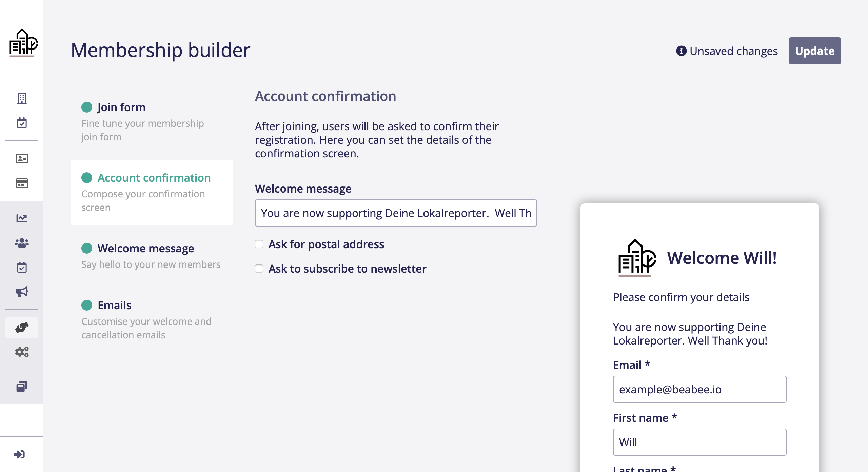Click the login arrow icon
Screen dimensions: 868x472
coord(19,454)
